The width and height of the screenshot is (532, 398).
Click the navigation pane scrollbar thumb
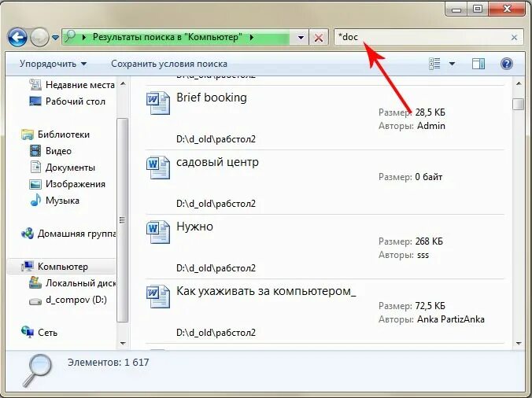tap(123, 220)
